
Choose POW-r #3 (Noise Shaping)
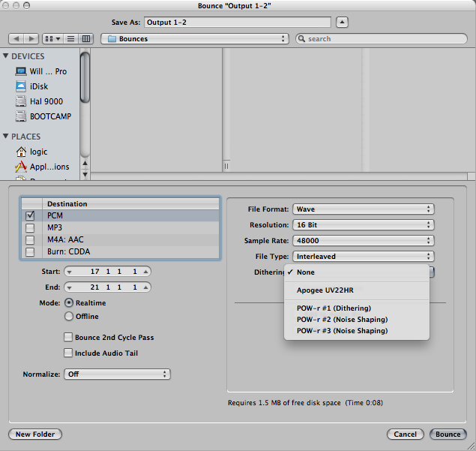pyautogui.click(x=357, y=331)
